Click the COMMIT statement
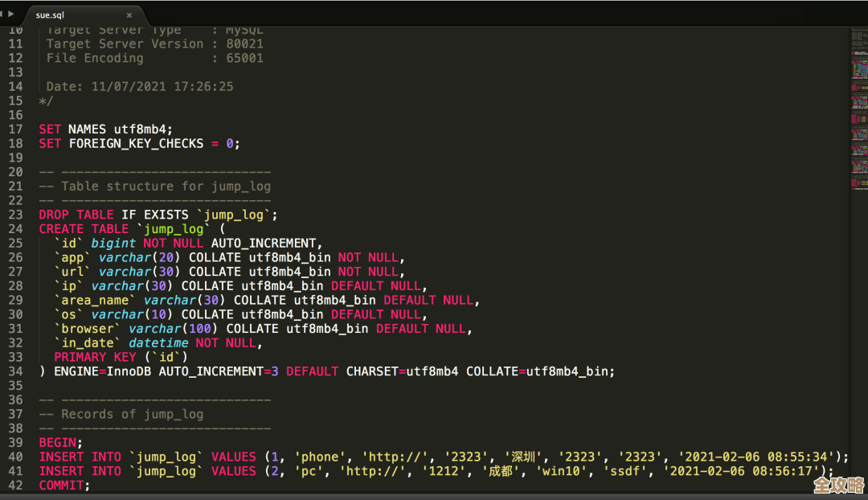 click(x=64, y=486)
